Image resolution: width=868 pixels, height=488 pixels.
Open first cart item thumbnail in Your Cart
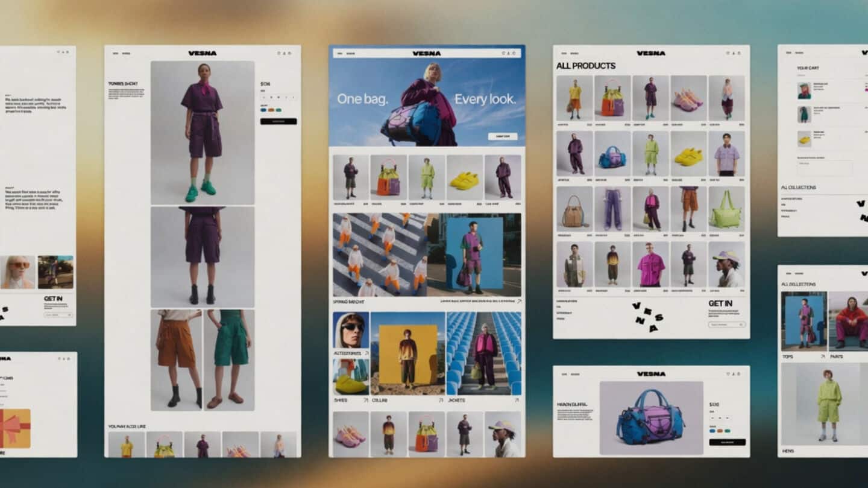pyautogui.click(x=804, y=90)
